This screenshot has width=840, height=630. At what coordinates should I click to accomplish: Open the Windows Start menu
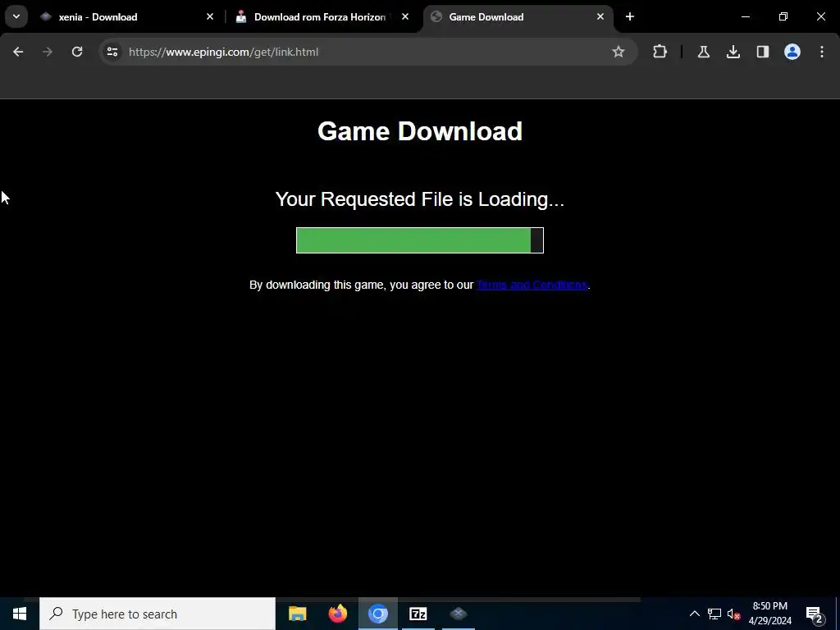(20, 614)
